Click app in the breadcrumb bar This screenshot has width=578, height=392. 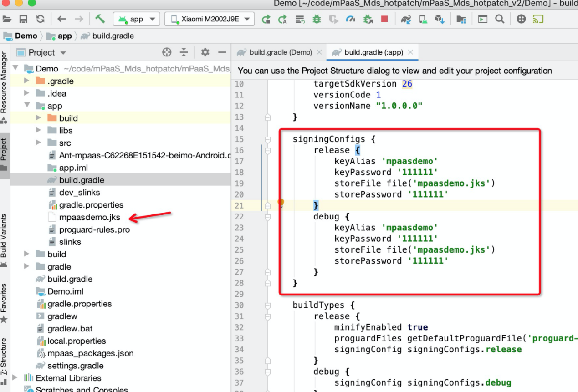(x=65, y=36)
